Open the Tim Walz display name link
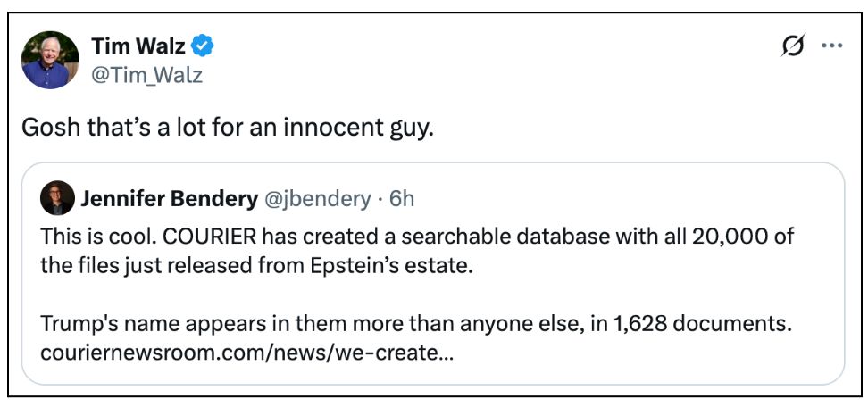868x407 pixels. coord(137,46)
